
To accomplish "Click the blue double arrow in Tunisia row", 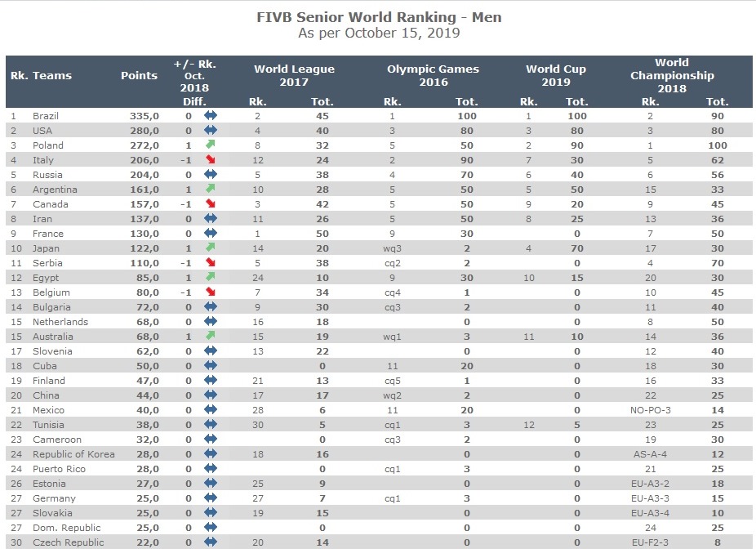I will [x=211, y=425].
